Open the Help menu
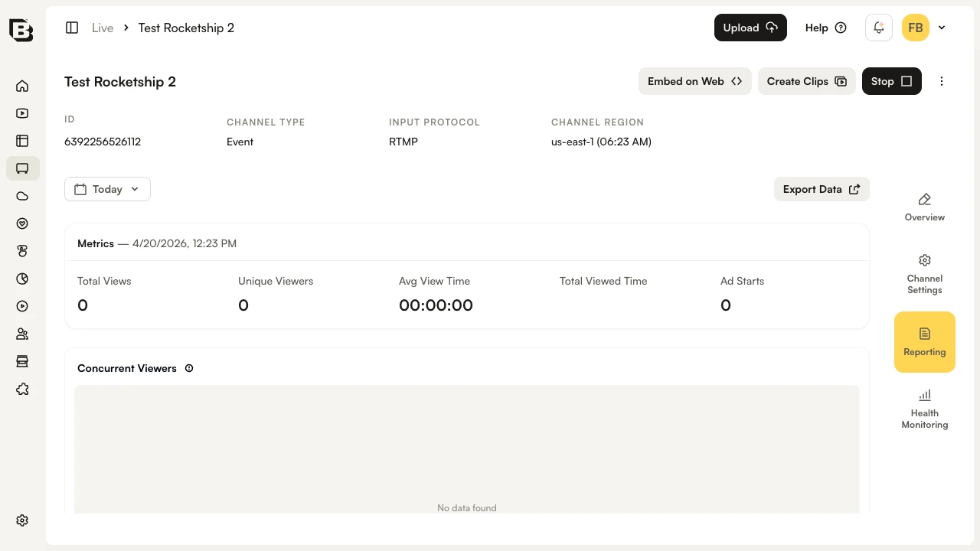Screen dimensions: 980x551 click(x=825, y=28)
